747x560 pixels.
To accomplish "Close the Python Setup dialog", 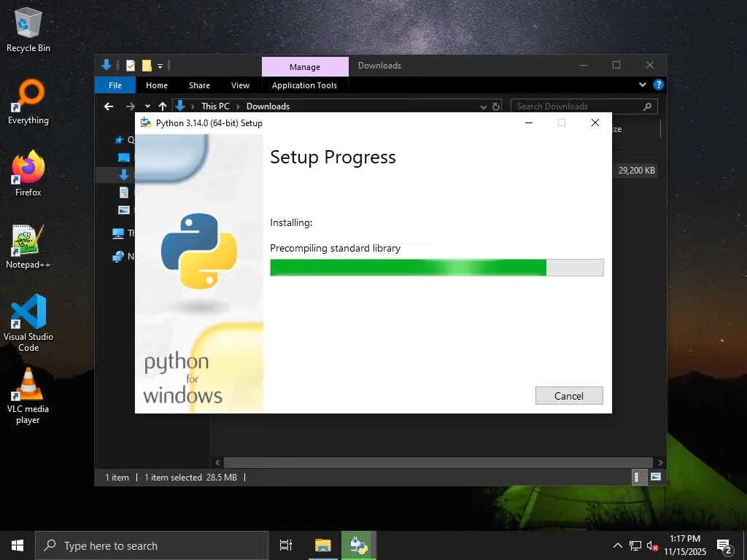I will pos(595,122).
